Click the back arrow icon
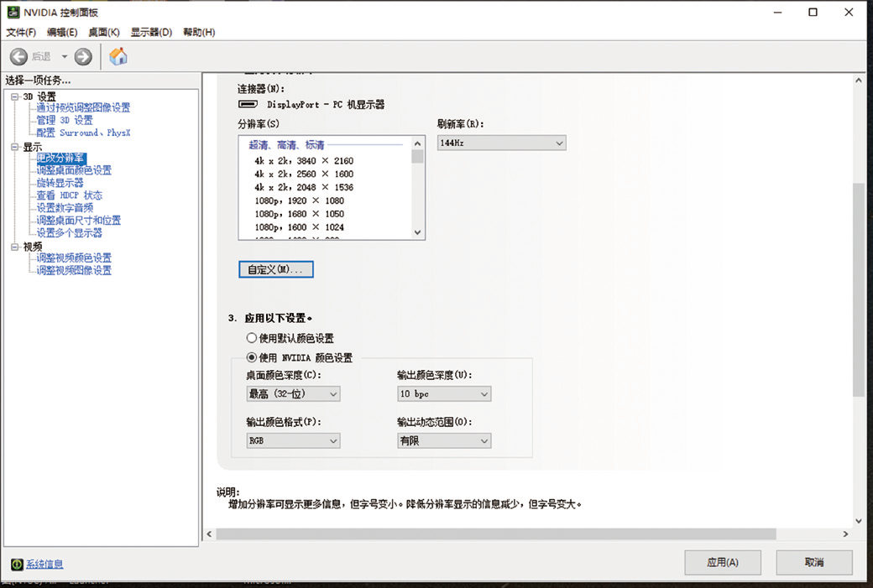 [18, 56]
